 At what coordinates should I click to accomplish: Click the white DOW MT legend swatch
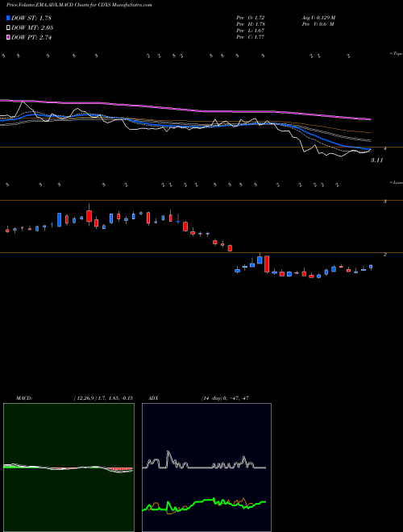(x=8, y=28)
